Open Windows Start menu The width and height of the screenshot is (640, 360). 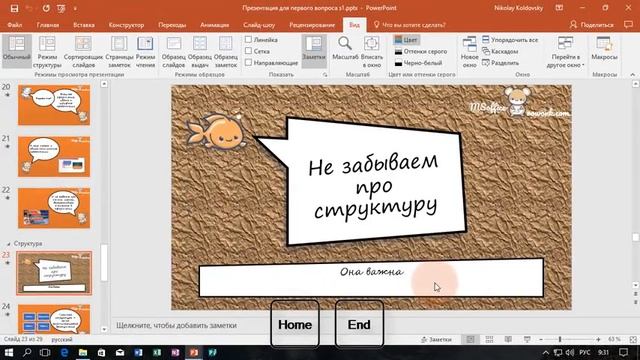coord(8,352)
